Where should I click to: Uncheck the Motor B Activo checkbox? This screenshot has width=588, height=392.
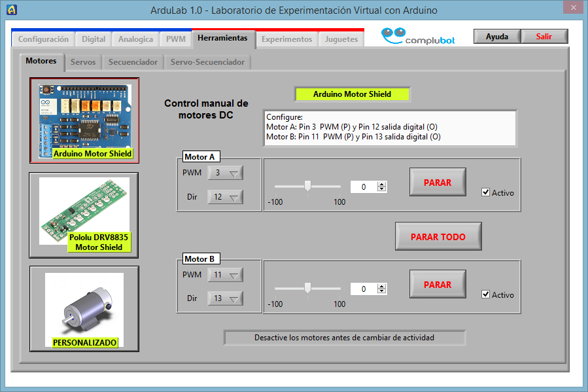485,294
